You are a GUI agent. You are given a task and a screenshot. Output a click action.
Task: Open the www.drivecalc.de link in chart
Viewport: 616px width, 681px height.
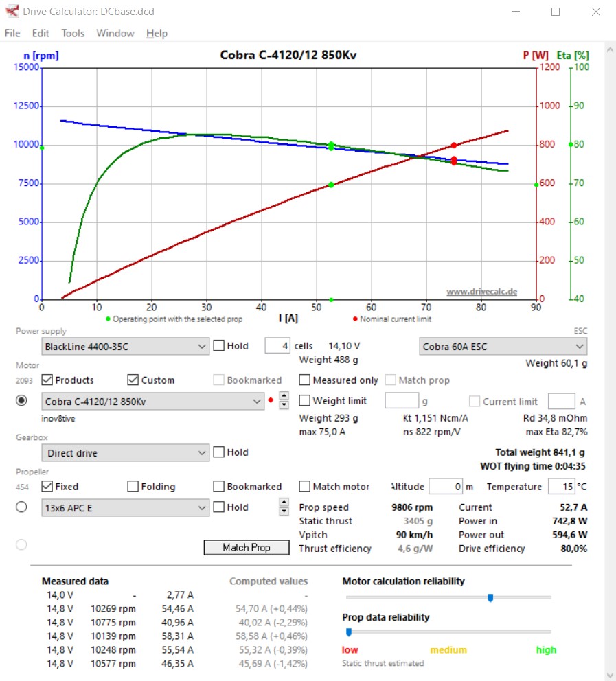click(x=481, y=292)
